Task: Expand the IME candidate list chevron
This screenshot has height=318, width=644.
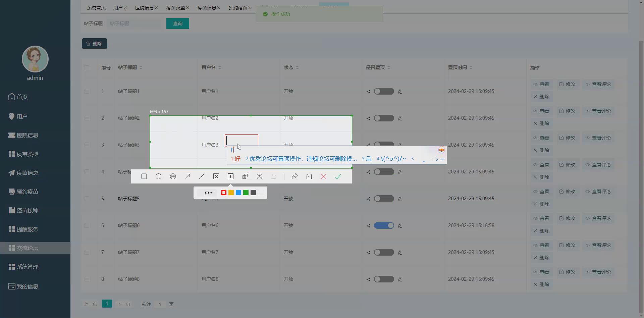Action: (x=442, y=159)
